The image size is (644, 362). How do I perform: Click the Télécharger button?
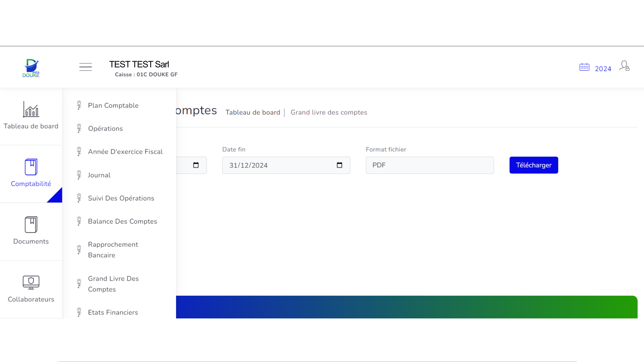click(x=533, y=165)
